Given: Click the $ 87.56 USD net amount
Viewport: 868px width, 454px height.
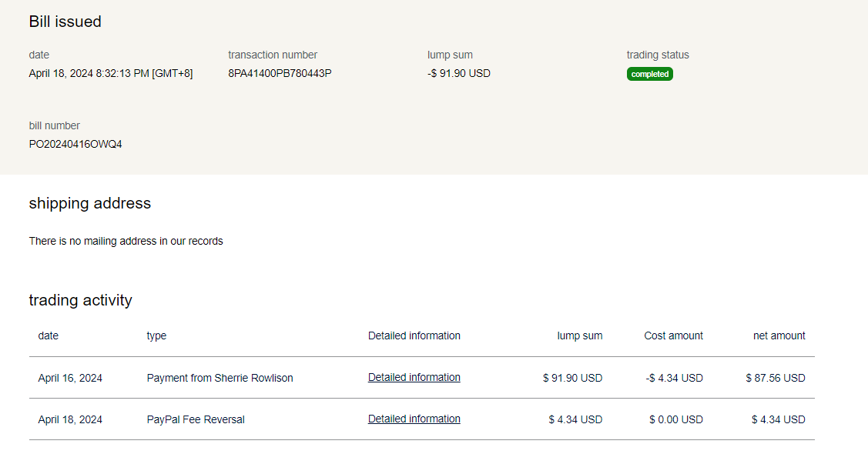Looking at the screenshot, I should coord(775,378).
